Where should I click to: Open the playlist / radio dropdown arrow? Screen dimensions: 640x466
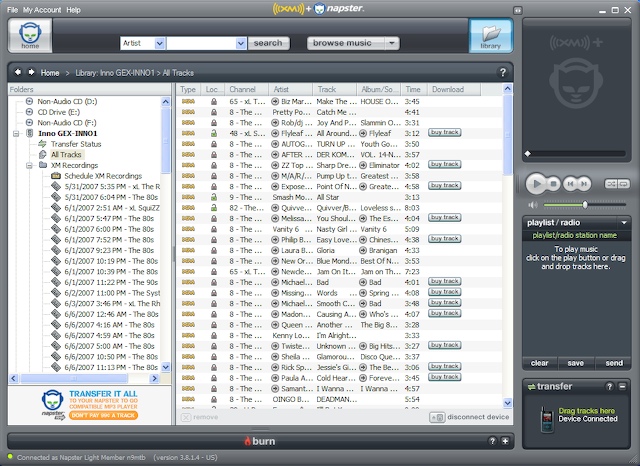[x=624, y=222]
